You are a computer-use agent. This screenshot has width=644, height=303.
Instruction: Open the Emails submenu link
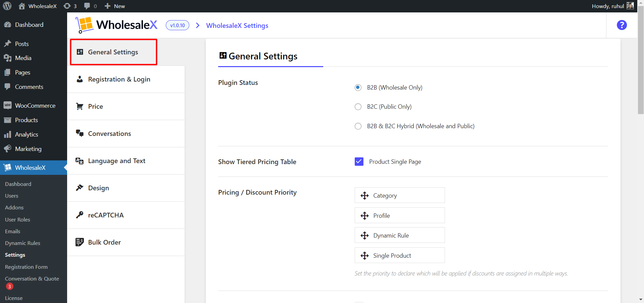pos(13,232)
